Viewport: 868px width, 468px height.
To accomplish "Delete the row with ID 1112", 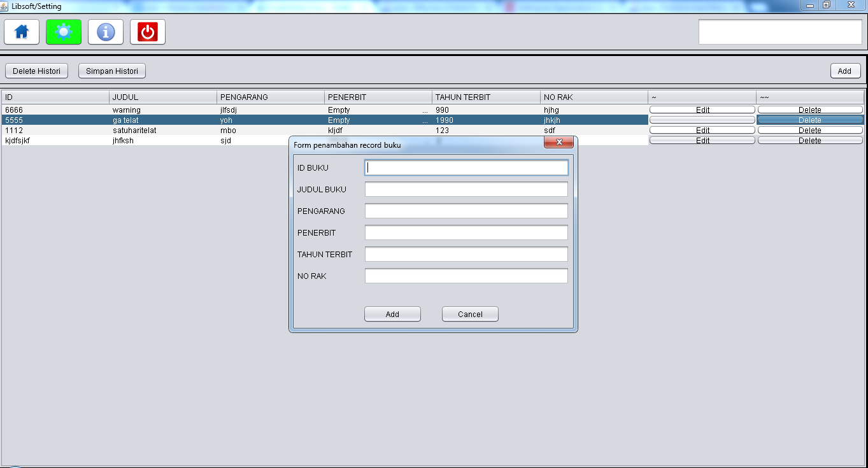I will (x=810, y=130).
